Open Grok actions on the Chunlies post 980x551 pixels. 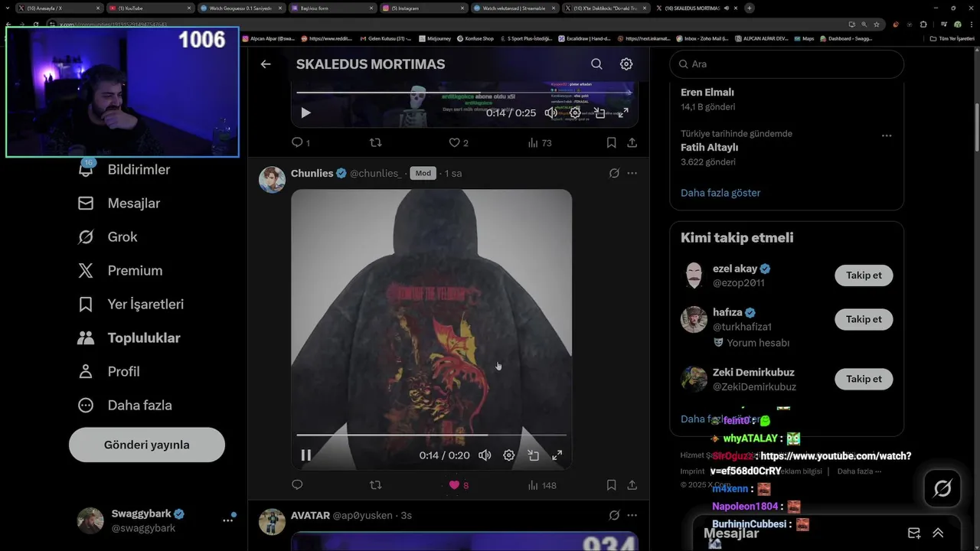pyautogui.click(x=614, y=174)
